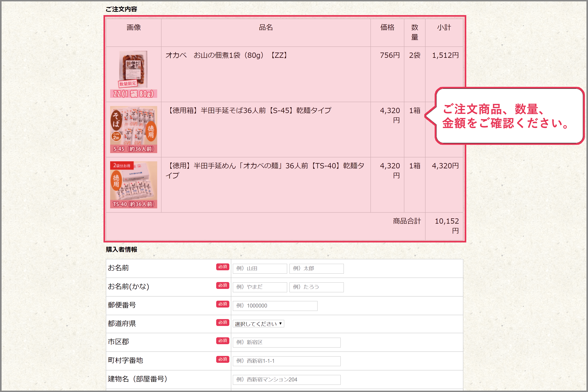Focus the 市区郡 city input field
Screen dimensions: 588x392
287,342
